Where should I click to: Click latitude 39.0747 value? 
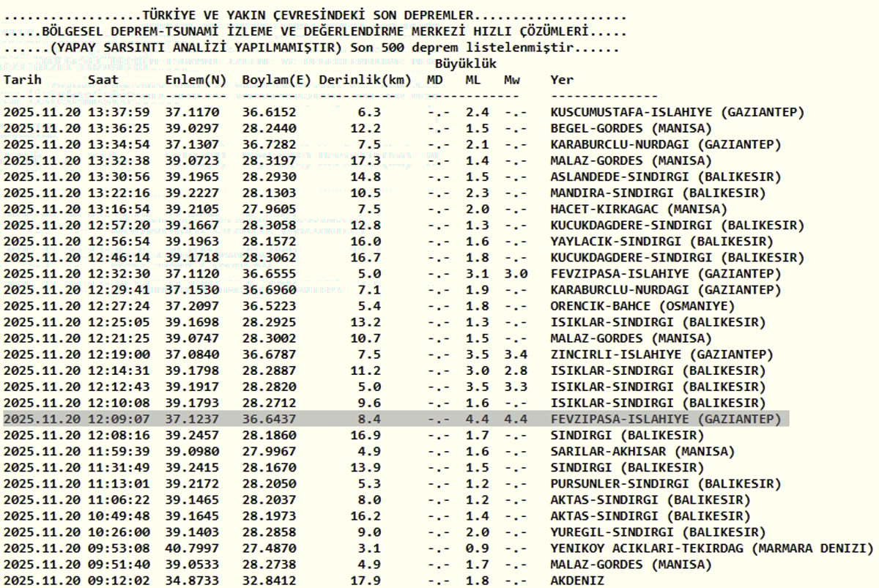(192, 338)
